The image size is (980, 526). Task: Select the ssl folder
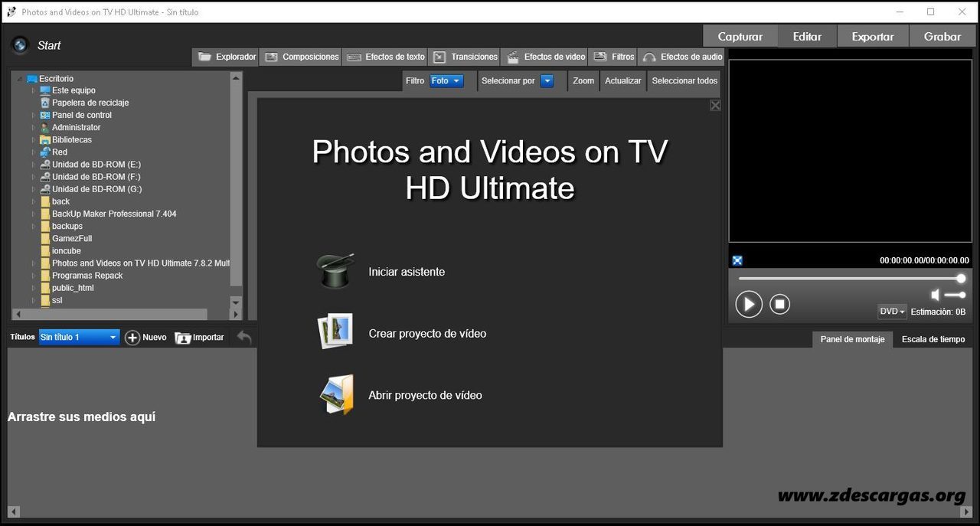57,300
